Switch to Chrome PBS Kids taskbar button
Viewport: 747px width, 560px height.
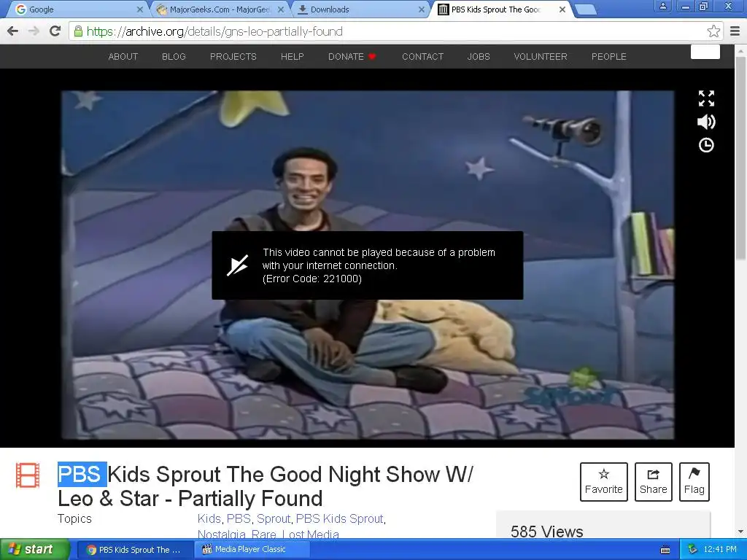[x=135, y=550]
